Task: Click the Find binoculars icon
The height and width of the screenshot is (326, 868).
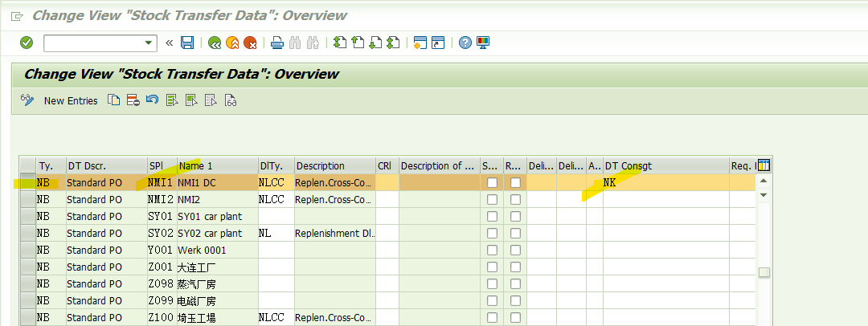Action: pos(295,43)
